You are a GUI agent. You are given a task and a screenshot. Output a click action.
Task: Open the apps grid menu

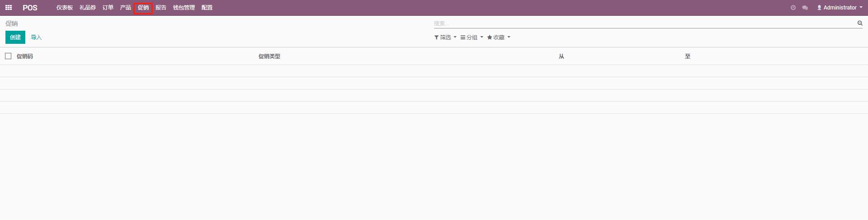9,8
